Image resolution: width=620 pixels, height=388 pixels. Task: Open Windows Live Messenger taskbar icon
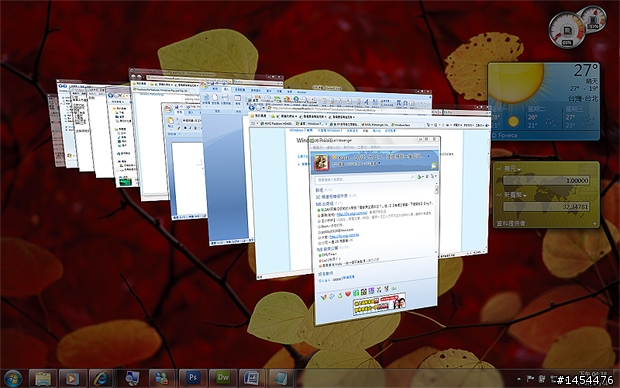(162, 379)
